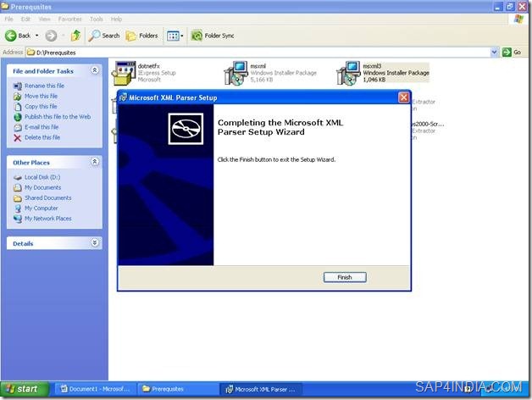Image resolution: width=532 pixels, height=400 pixels.
Task: Switch to Microsoft XML Parser taskbar button
Action: 261,389
